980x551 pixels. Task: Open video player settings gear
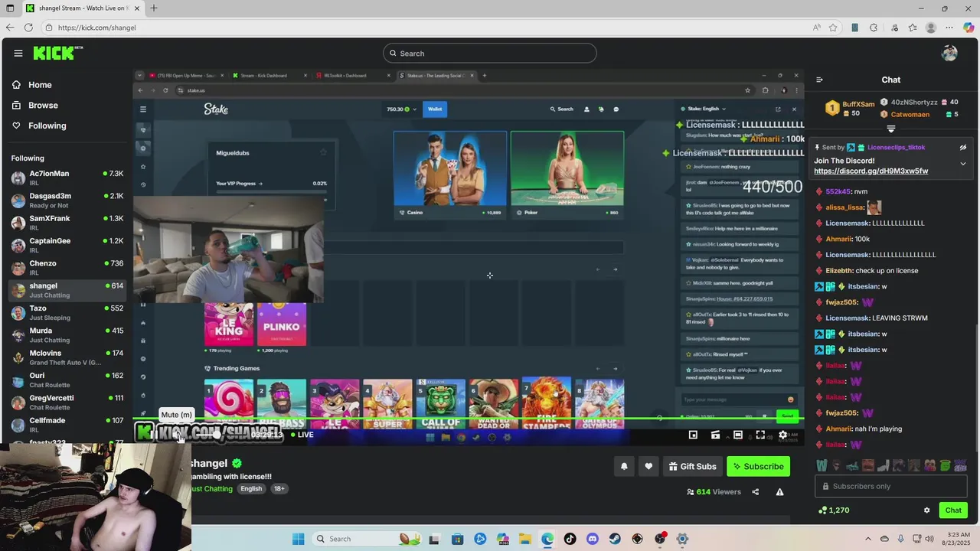tap(782, 435)
